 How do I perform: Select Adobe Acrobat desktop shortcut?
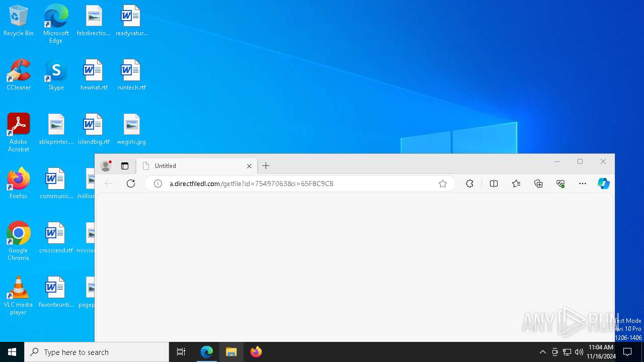coord(19,133)
